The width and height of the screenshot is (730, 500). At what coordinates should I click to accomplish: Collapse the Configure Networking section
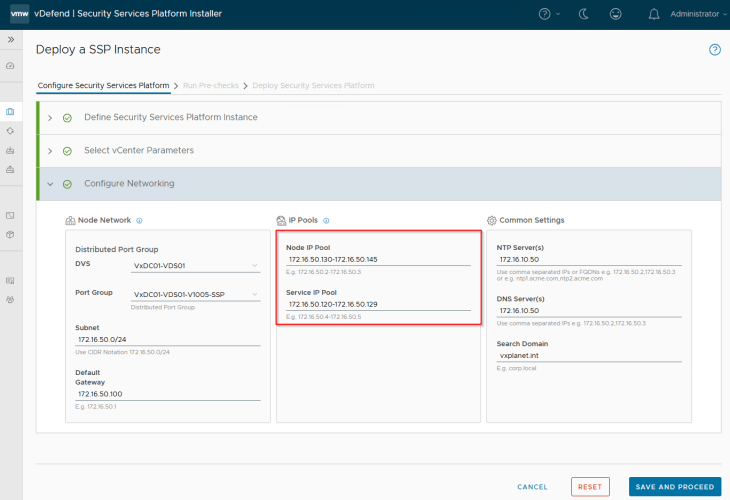[x=50, y=184]
